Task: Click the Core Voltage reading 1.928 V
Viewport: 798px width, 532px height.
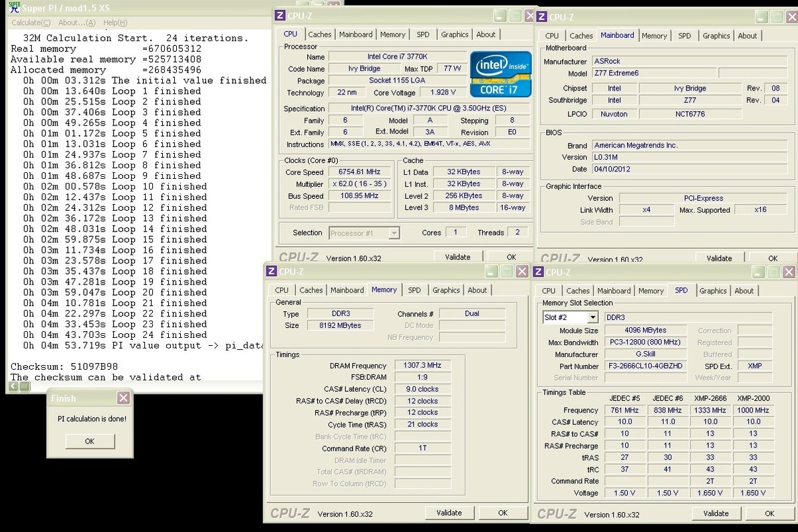Action: pos(443,92)
